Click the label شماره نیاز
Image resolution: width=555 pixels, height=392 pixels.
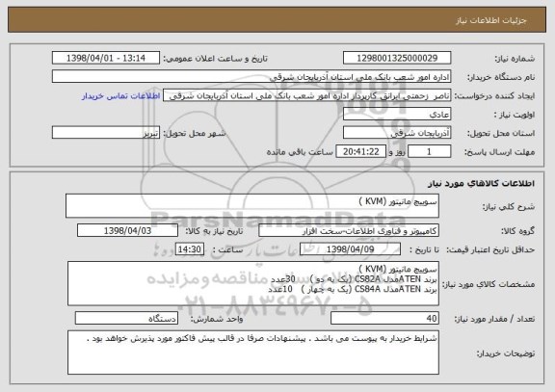(515, 59)
